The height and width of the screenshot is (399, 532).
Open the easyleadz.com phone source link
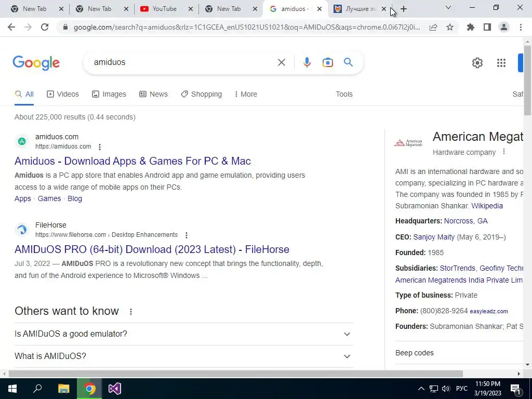(x=489, y=311)
